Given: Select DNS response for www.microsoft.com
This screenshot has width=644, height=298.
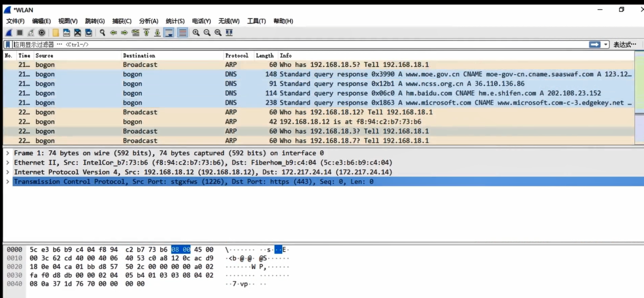Looking at the screenshot, I should point(319,103).
